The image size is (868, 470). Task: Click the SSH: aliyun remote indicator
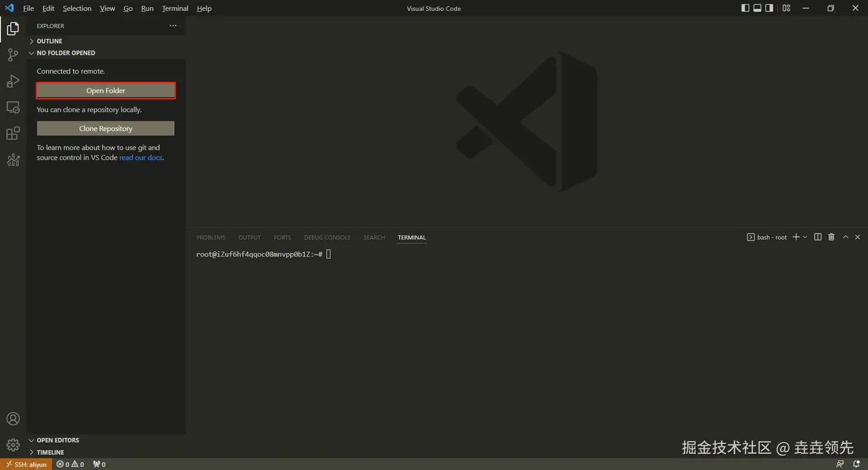[x=26, y=464]
